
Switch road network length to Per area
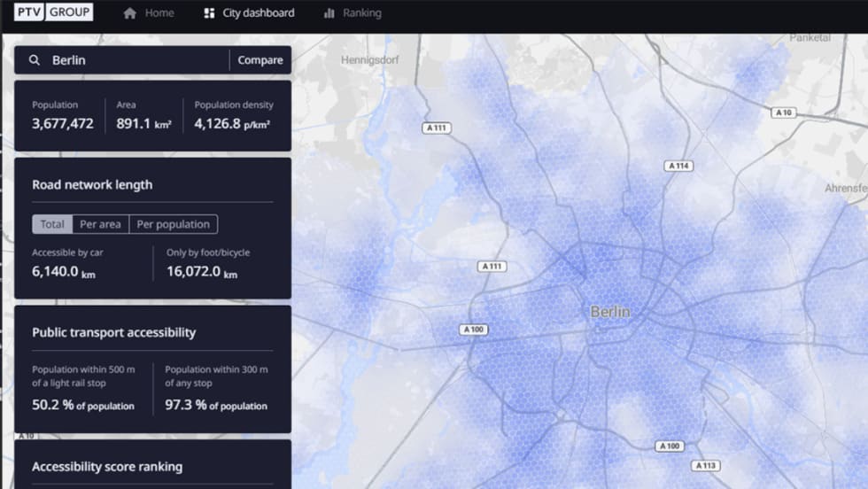coord(100,224)
